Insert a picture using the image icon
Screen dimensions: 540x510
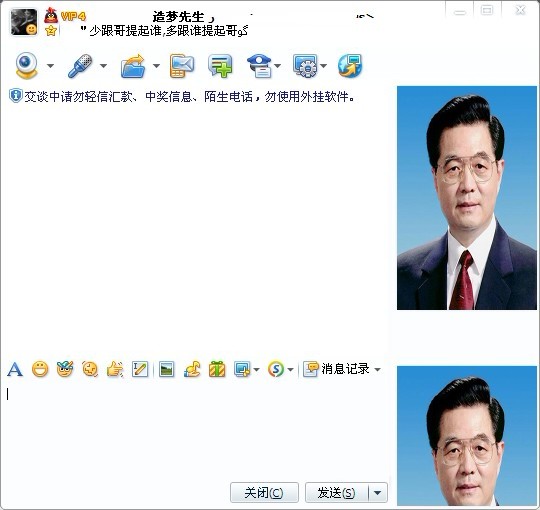click(x=166, y=370)
